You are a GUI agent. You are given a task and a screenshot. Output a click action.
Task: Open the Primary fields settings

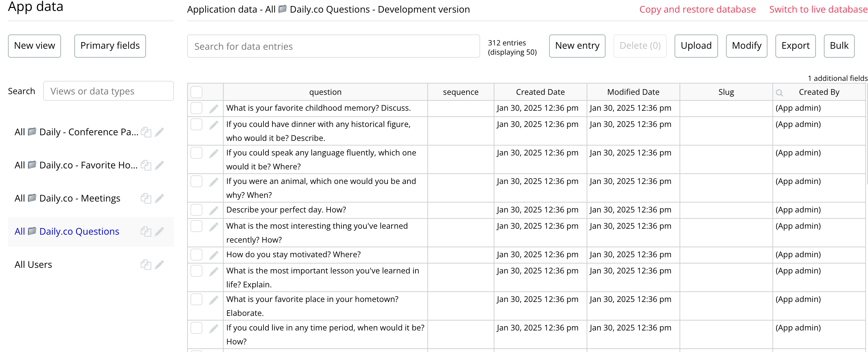click(110, 46)
